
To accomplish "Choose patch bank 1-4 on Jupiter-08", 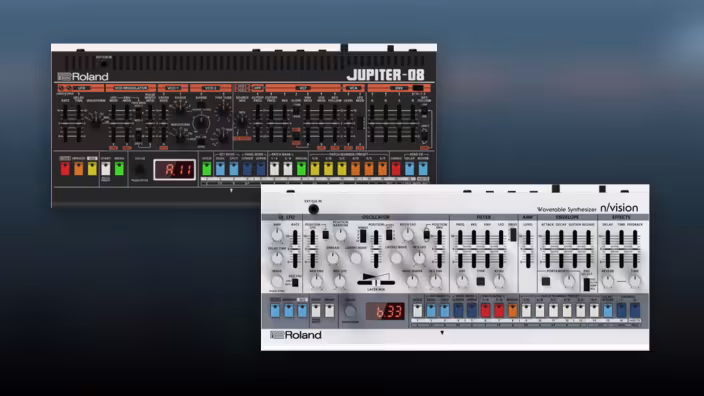I will pos(274,168).
